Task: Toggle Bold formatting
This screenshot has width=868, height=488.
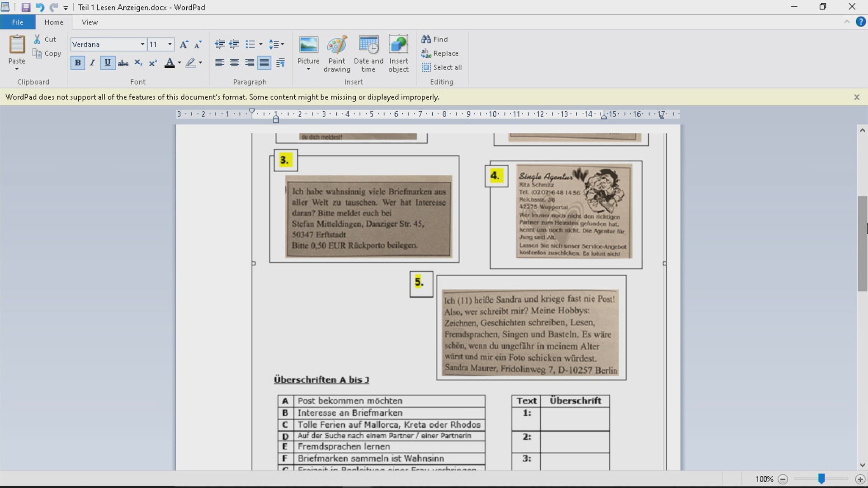Action: (78, 63)
